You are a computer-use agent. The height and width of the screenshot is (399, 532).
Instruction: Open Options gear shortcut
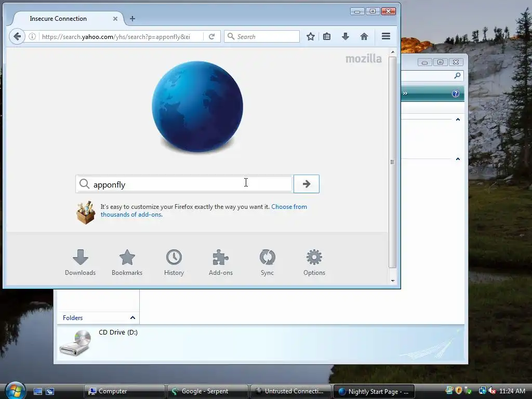coord(314,262)
